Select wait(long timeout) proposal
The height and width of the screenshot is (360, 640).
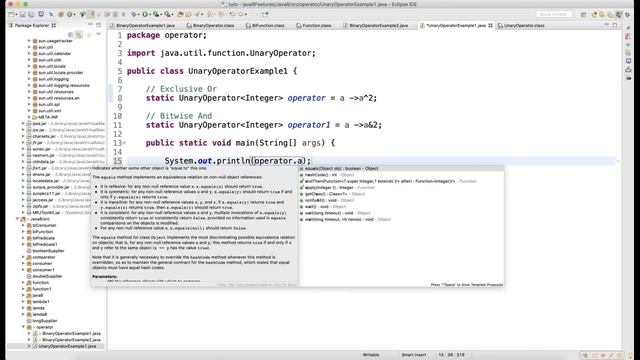[402, 213]
